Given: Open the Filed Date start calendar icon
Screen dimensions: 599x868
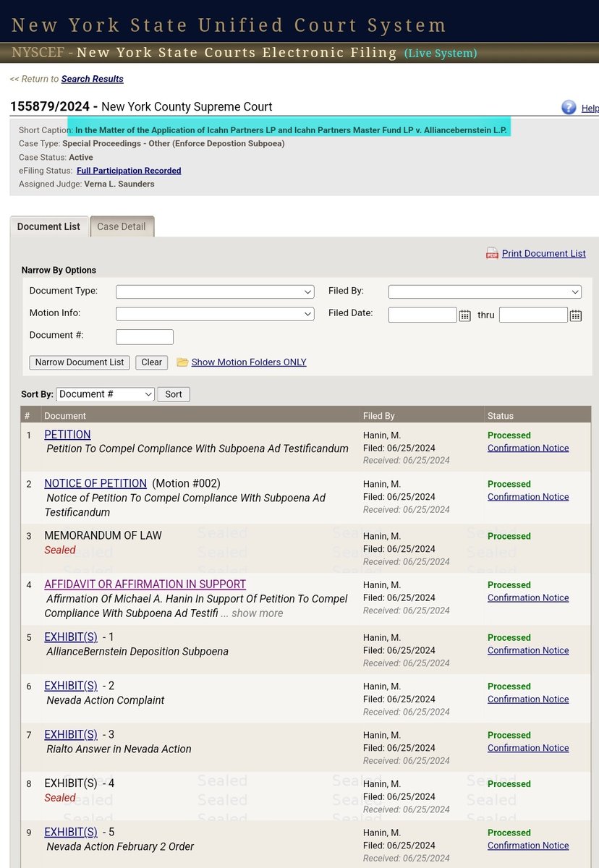Looking at the screenshot, I should (465, 315).
